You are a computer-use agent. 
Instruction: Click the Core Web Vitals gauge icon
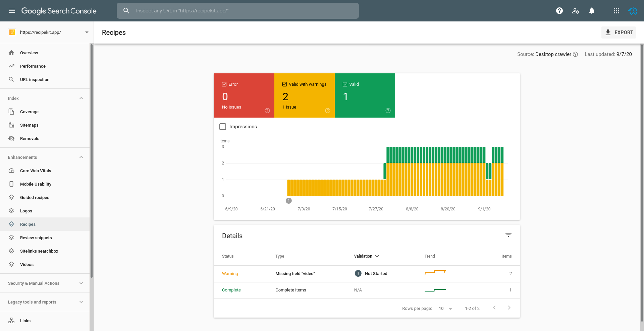[11, 171]
